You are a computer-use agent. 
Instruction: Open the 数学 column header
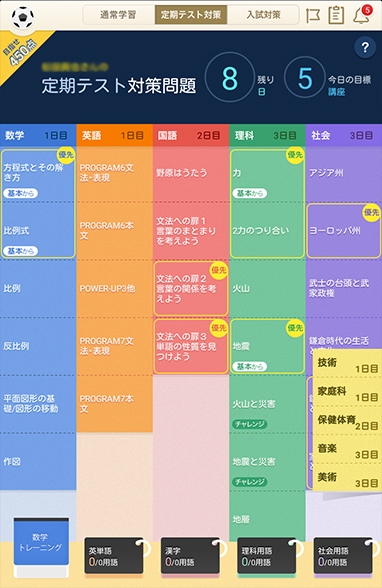38,135
